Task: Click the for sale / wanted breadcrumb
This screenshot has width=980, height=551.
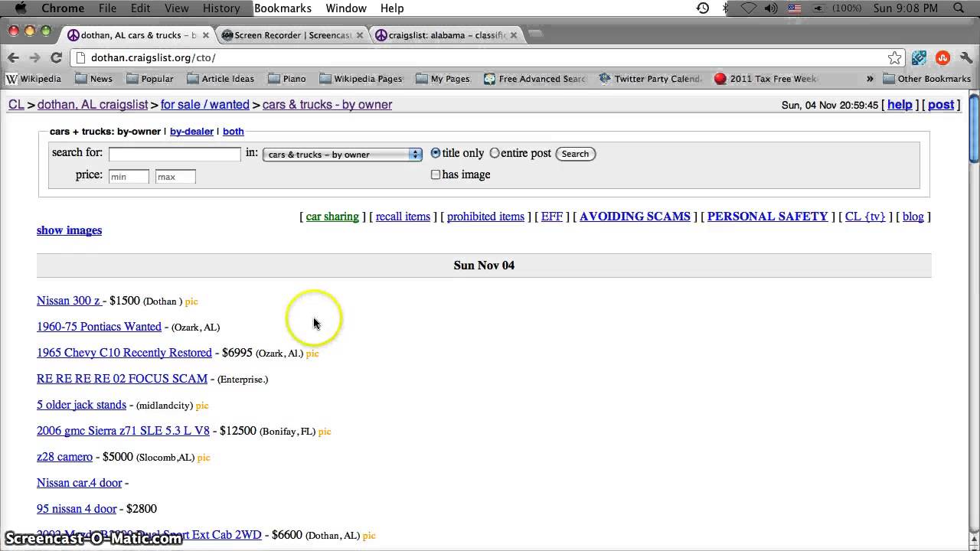Action: (x=205, y=105)
